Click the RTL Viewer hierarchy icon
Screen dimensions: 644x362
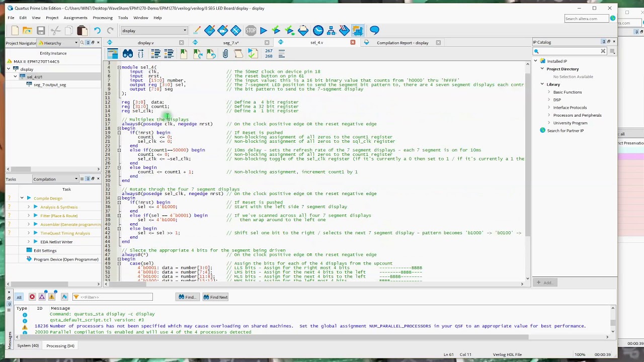[331, 31]
